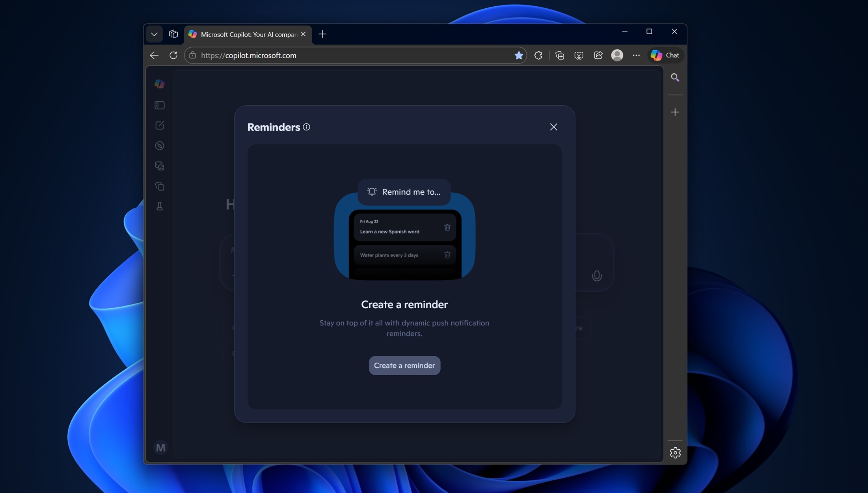Open the image creation section in the sidebar
The height and width of the screenshot is (493, 868).
coord(160,166)
